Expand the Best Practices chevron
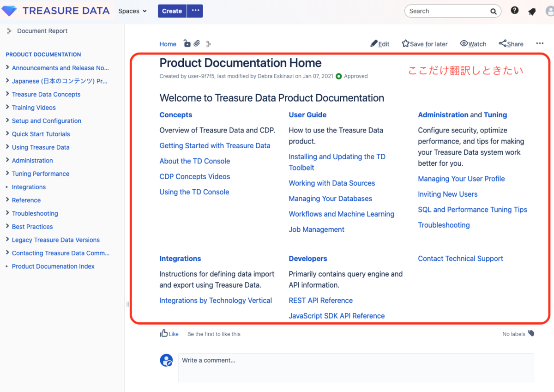Image resolution: width=554 pixels, height=392 pixels. (7, 226)
